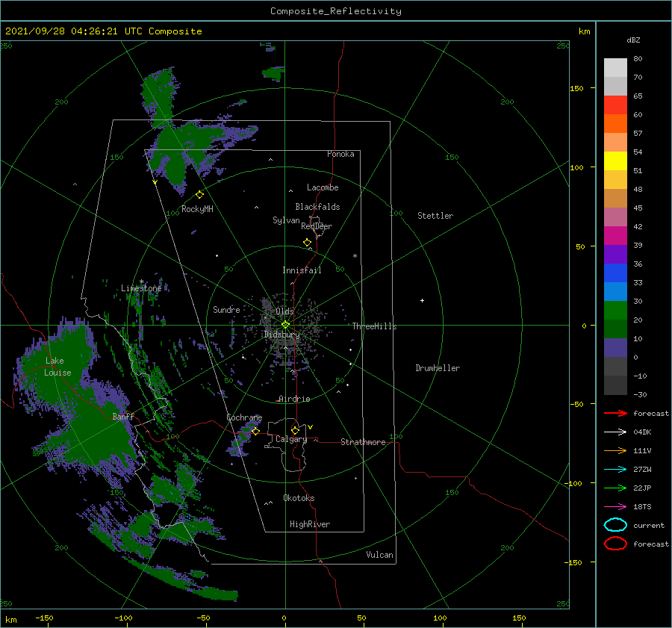Select the 30 dBZ blue color swatch
Viewport: 672px width, 628px height.
615,291
